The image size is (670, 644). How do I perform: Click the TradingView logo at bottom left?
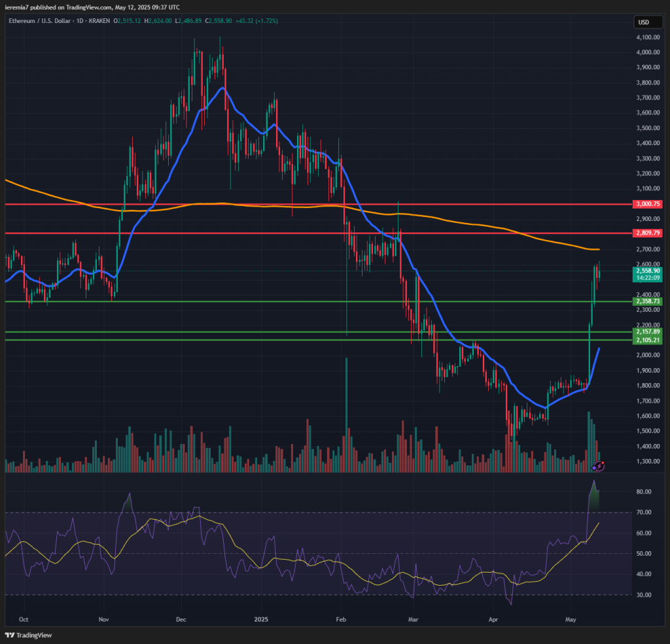click(28, 635)
